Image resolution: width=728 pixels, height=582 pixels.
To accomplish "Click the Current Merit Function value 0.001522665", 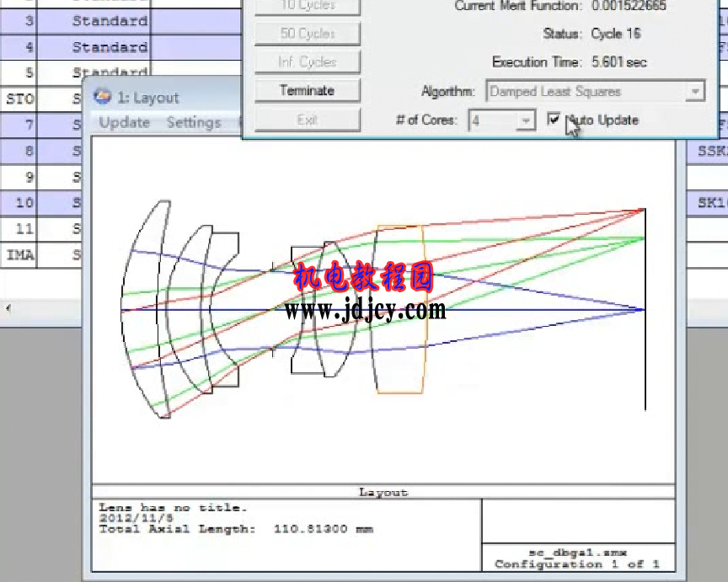I will pos(629,6).
